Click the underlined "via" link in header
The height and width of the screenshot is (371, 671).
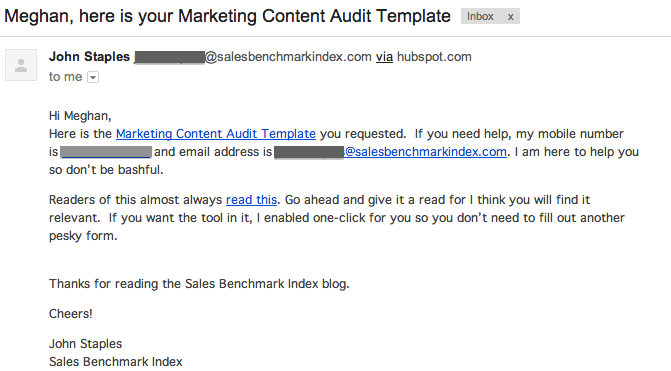[384, 56]
